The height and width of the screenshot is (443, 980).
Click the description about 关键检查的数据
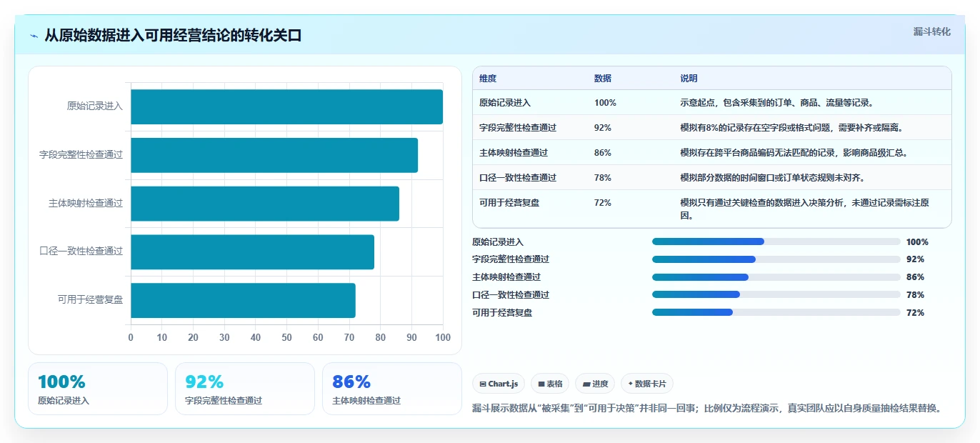point(805,209)
